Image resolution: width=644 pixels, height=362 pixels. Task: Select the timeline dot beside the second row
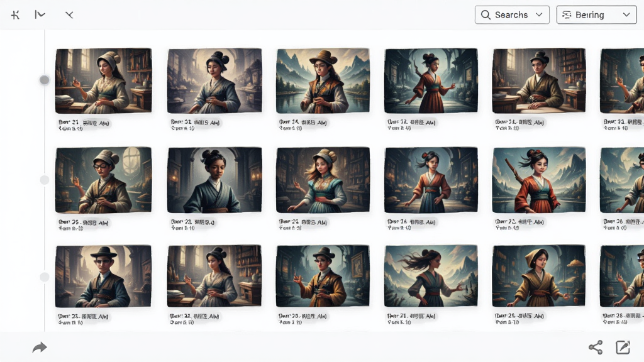point(45,180)
